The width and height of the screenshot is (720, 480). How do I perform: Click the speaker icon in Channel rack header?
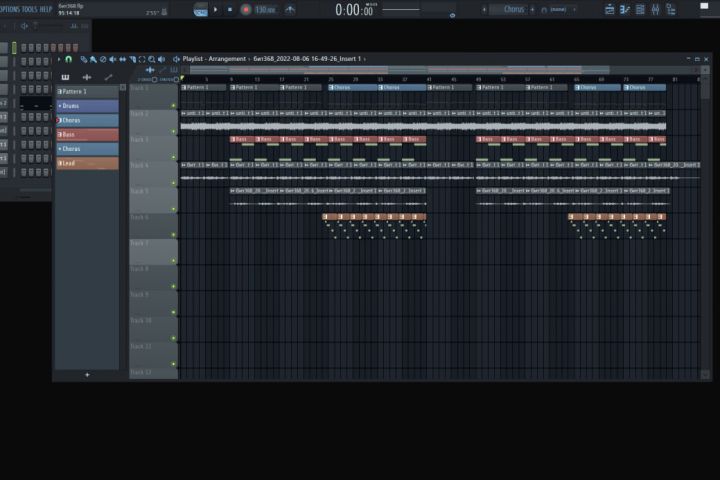point(24,27)
